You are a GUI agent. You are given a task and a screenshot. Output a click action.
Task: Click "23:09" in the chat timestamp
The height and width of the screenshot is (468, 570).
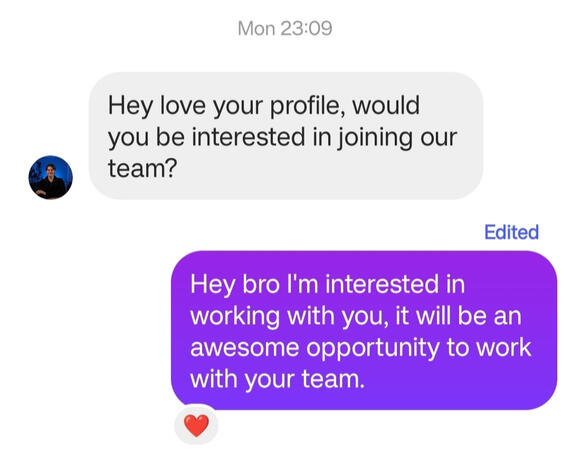point(306,28)
